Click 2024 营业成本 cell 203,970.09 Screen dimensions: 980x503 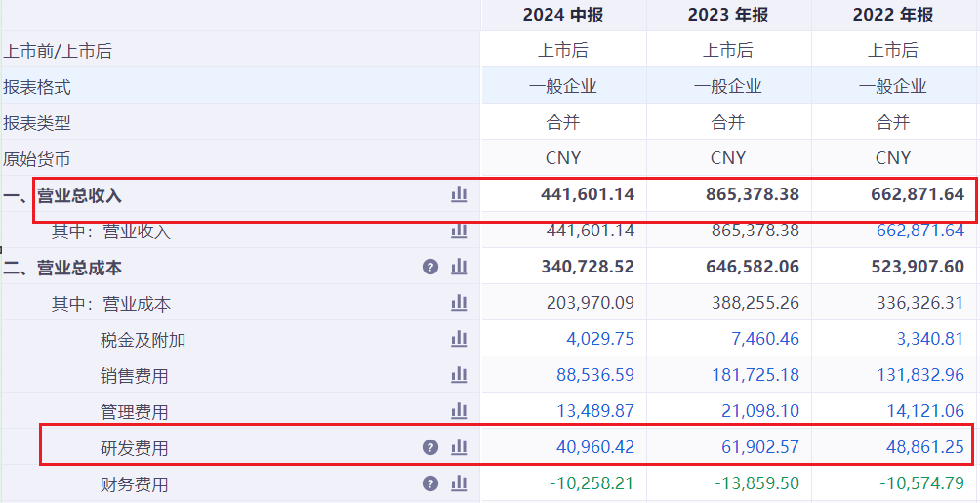pos(589,304)
